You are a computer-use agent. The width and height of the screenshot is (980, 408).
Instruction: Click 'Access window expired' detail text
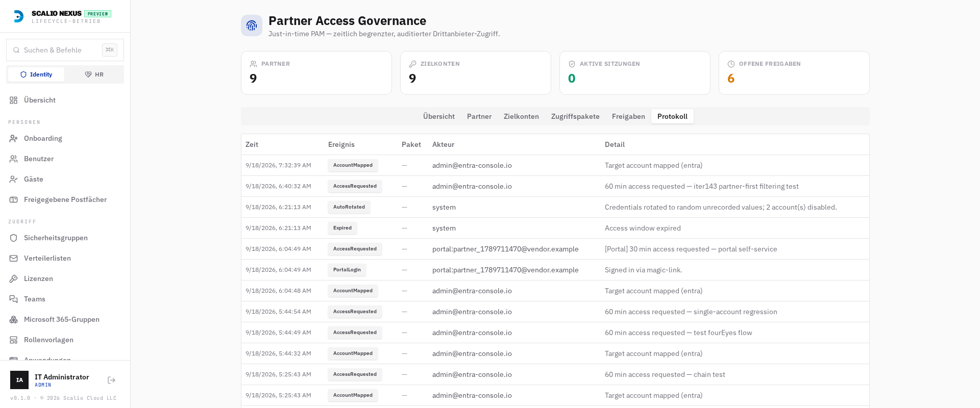click(x=643, y=228)
